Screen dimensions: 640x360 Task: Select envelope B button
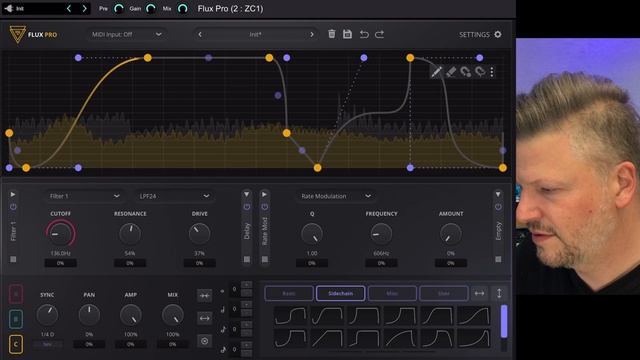(16, 319)
